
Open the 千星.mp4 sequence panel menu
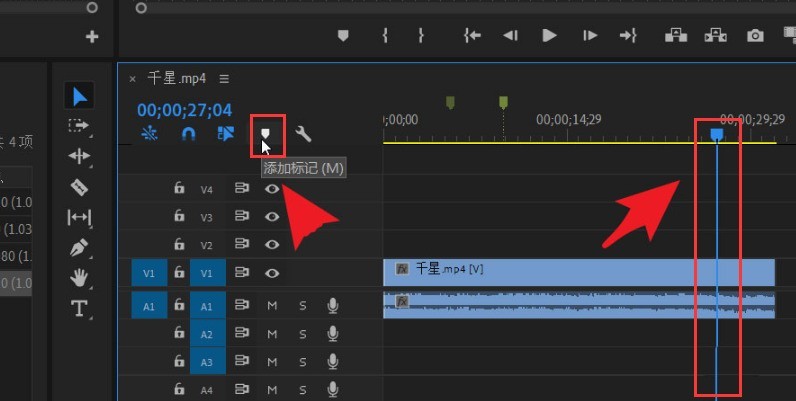pos(224,79)
